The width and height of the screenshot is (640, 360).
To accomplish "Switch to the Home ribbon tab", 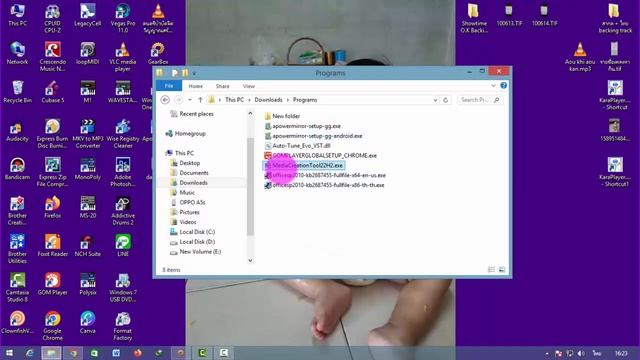I will 196,86.
